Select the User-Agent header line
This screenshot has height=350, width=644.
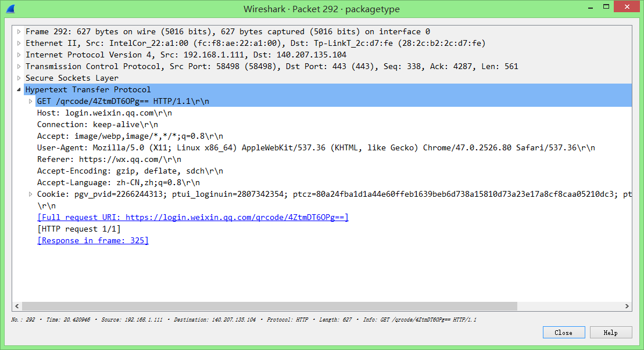pos(316,147)
